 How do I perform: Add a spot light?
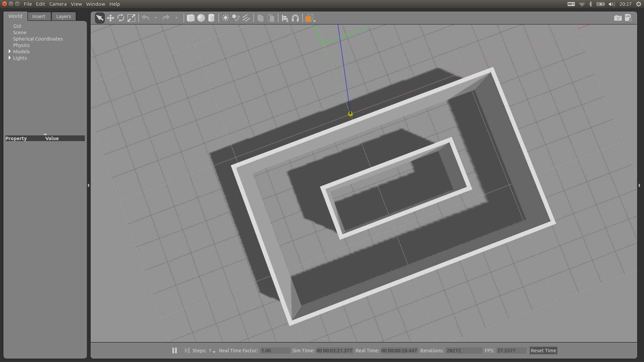coord(236,18)
